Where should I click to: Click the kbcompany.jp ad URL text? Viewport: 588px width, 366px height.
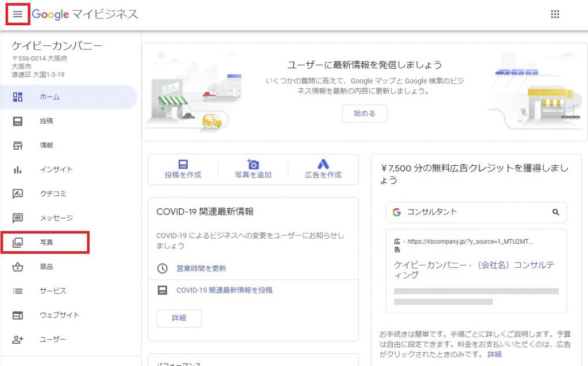click(470, 242)
